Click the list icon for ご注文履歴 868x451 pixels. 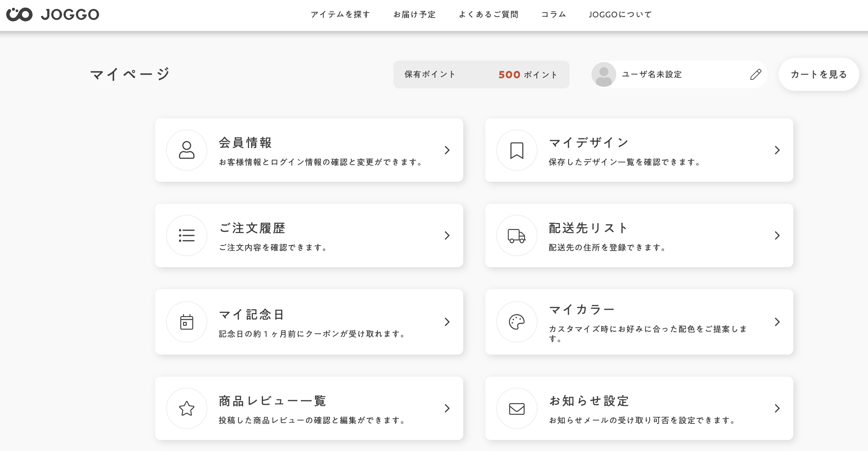tap(187, 235)
